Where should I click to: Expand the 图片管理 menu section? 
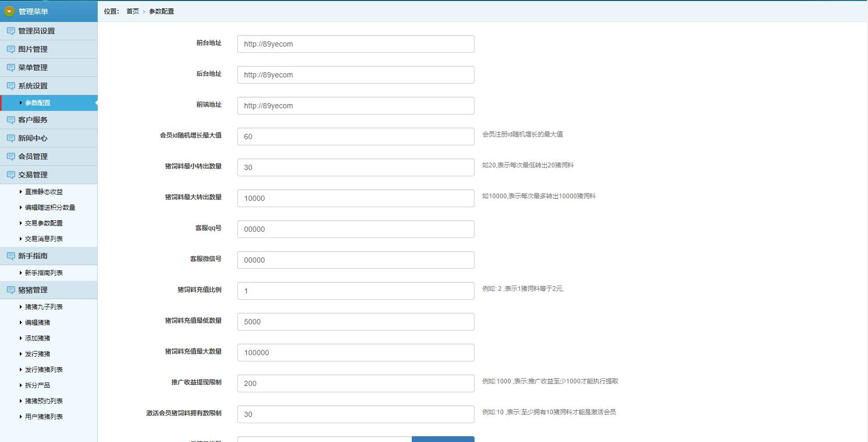49,49
